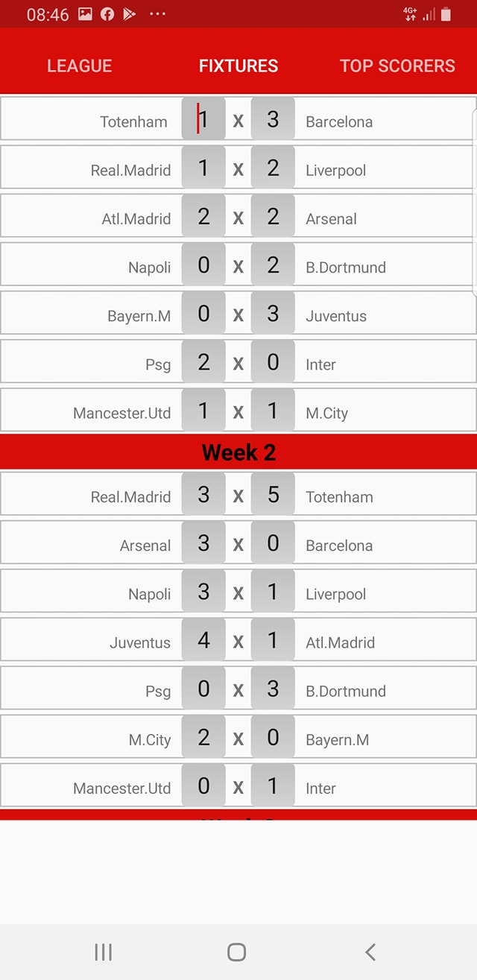Edit Tottenham's score of 5 in Week 2

click(273, 494)
